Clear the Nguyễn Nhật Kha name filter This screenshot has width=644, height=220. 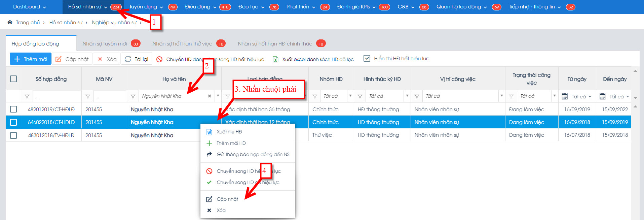point(210,96)
